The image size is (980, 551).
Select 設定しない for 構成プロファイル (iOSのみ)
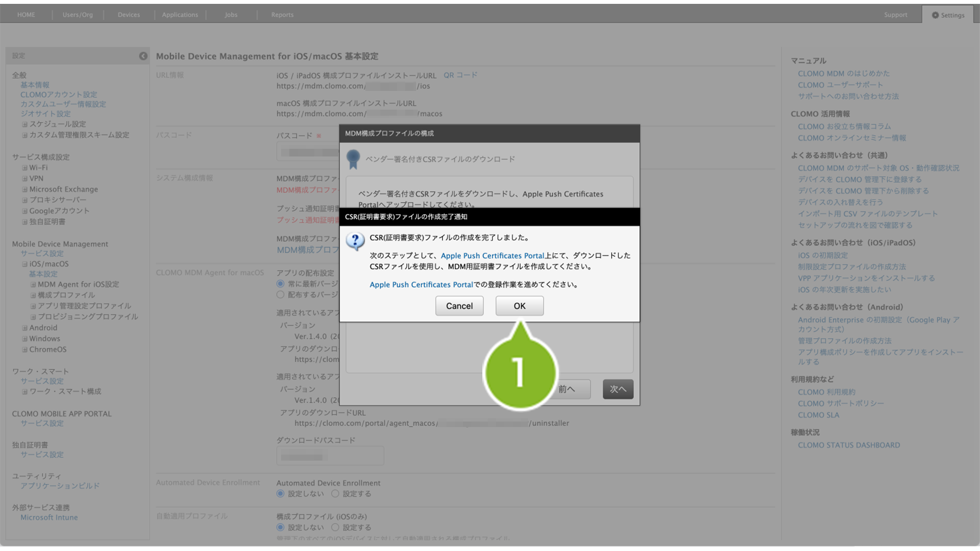click(x=281, y=527)
